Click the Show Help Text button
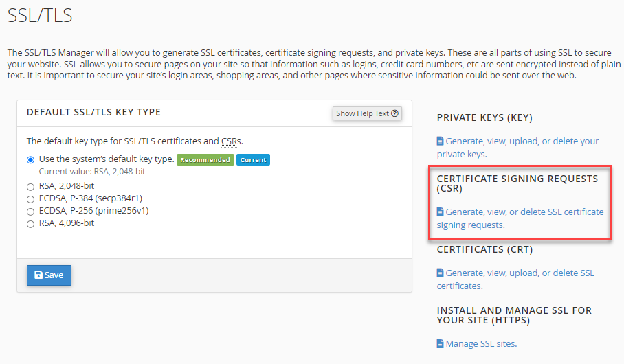The height and width of the screenshot is (364, 624). tap(367, 114)
